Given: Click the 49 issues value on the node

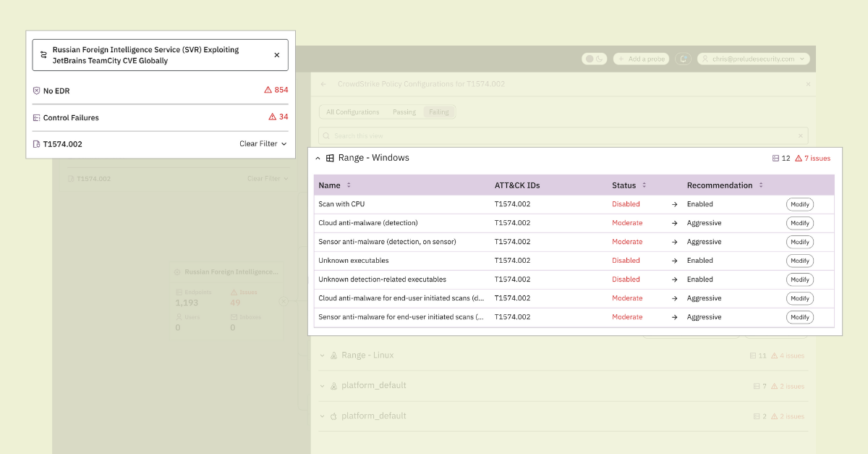Looking at the screenshot, I should [235, 303].
